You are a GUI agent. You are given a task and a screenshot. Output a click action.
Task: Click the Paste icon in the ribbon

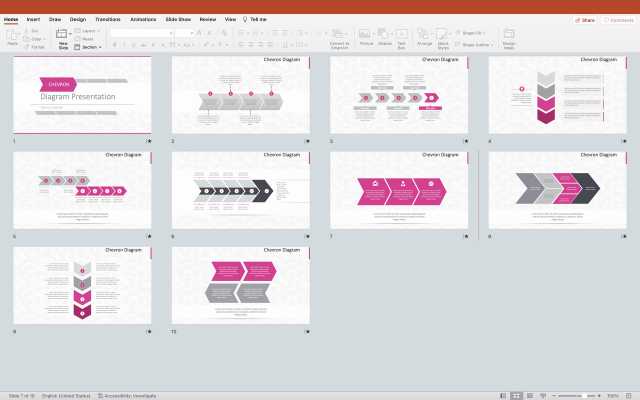click(12, 35)
